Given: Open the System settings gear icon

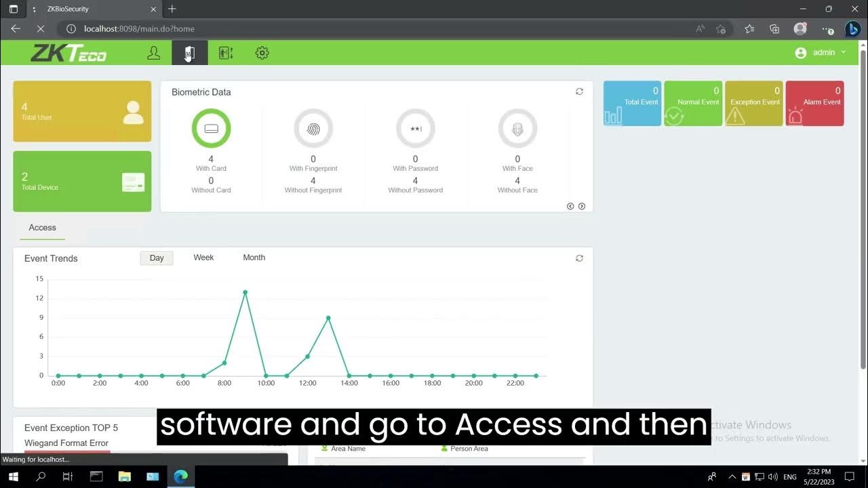Looking at the screenshot, I should pos(262,53).
